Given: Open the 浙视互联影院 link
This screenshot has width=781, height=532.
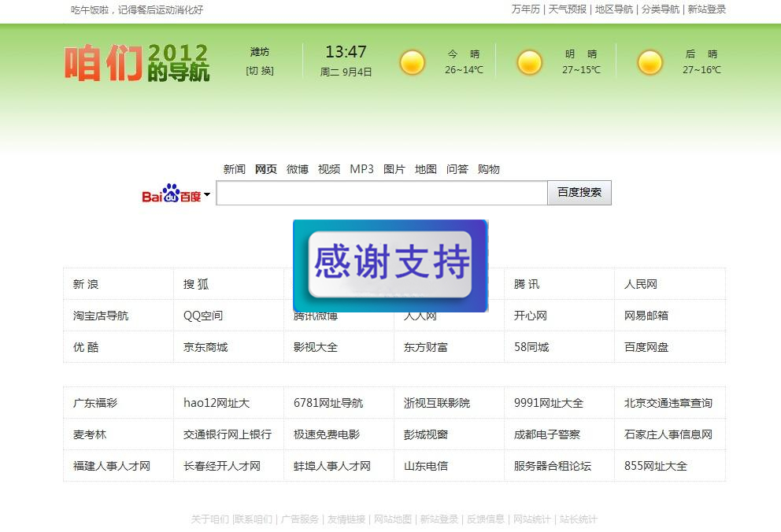Looking at the screenshot, I should [437, 403].
